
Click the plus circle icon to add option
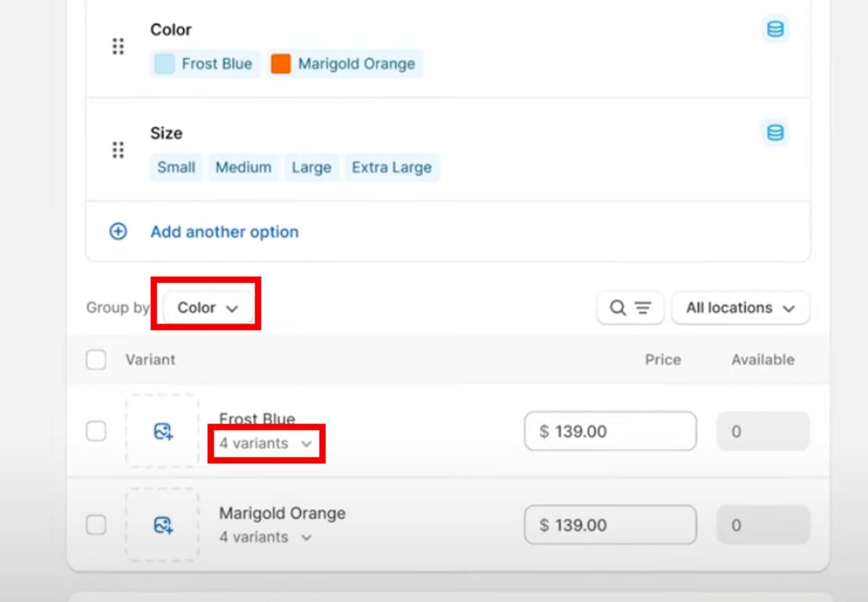coord(118,231)
